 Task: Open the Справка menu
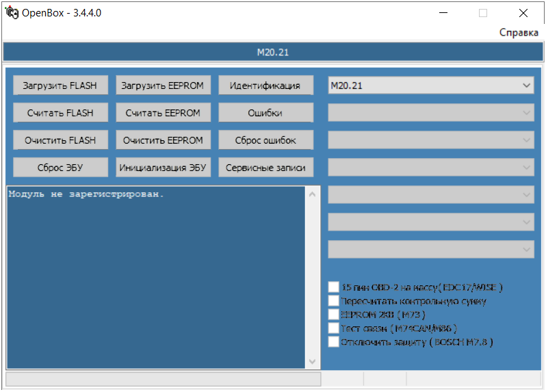point(518,33)
